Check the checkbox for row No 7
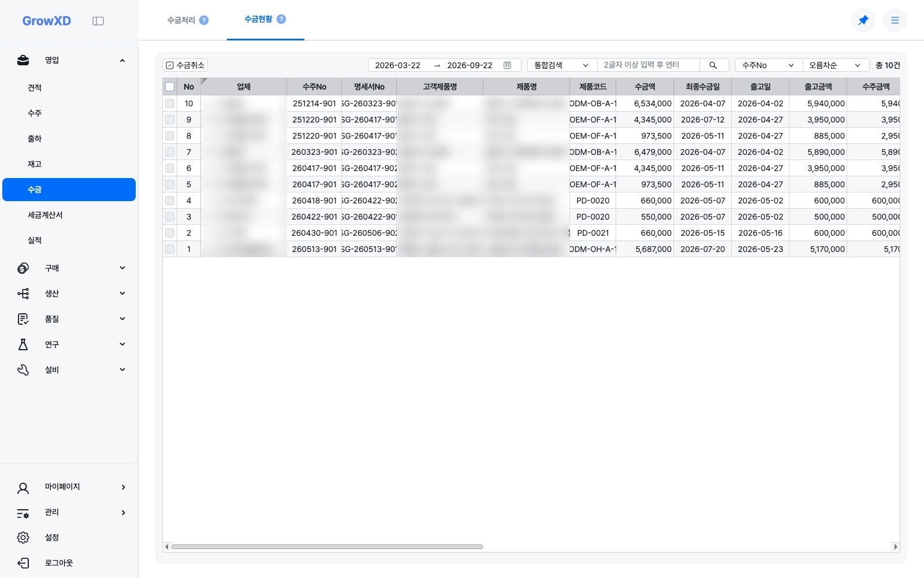This screenshot has width=924, height=578. tap(170, 152)
